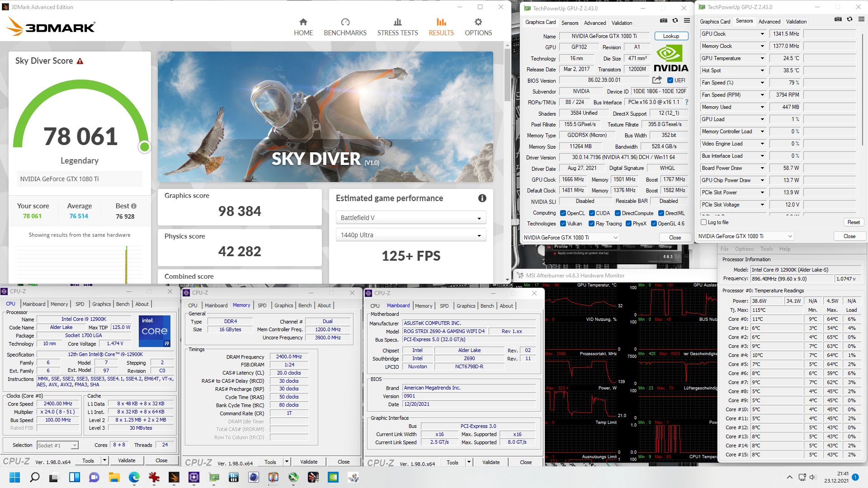
Task: Switch to Validation tab in GPU-Z Sensors window
Action: click(796, 22)
